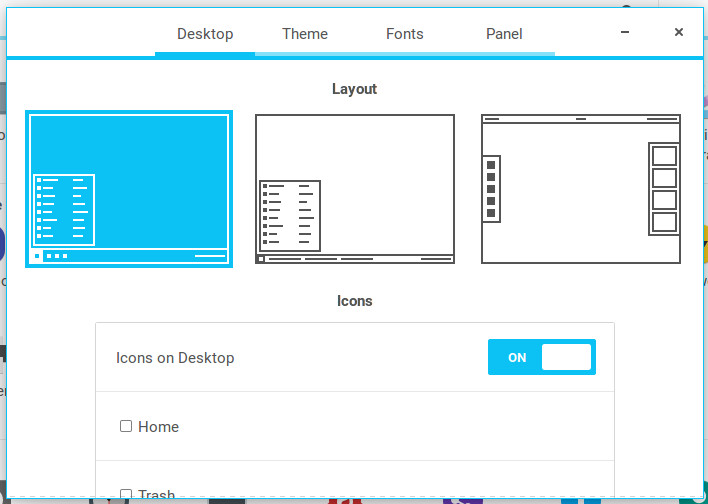Tick the Trash checkbox

[x=126, y=493]
